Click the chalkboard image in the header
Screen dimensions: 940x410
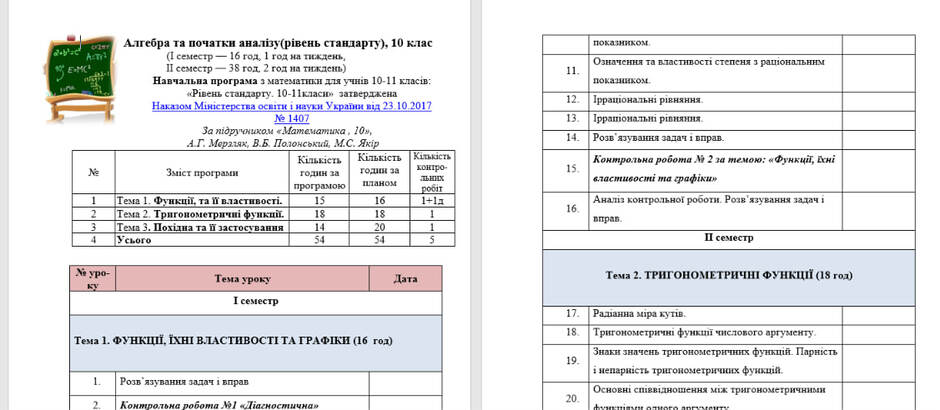tap(80, 79)
